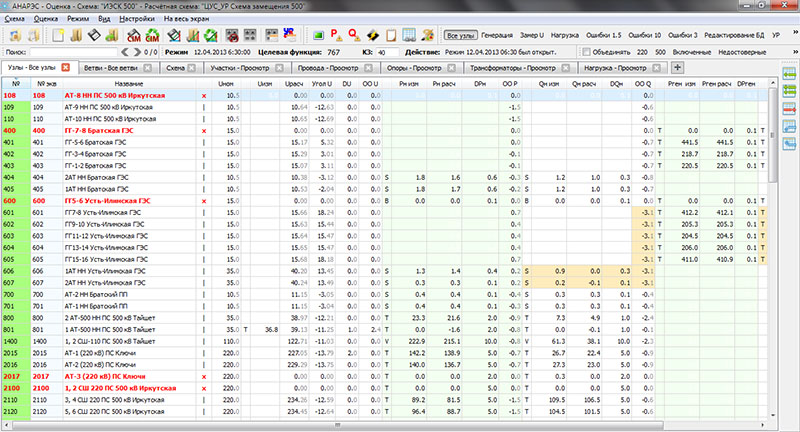
Task: Click the red arrow icon in right sidebar
Action: (x=789, y=109)
